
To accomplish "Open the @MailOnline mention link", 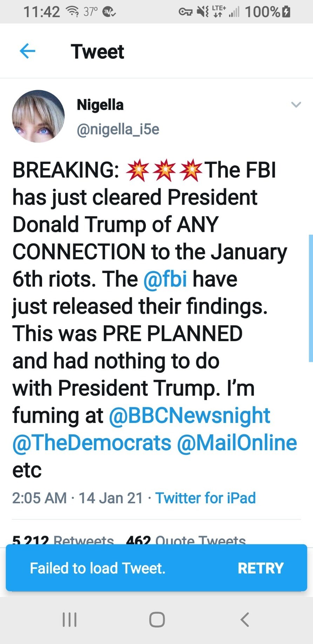I will coord(237,443).
